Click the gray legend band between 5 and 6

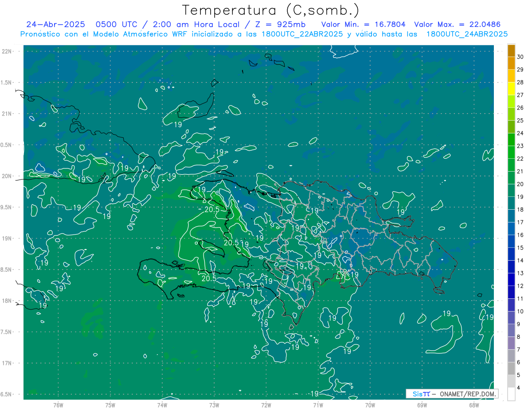click(x=511, y=368)
